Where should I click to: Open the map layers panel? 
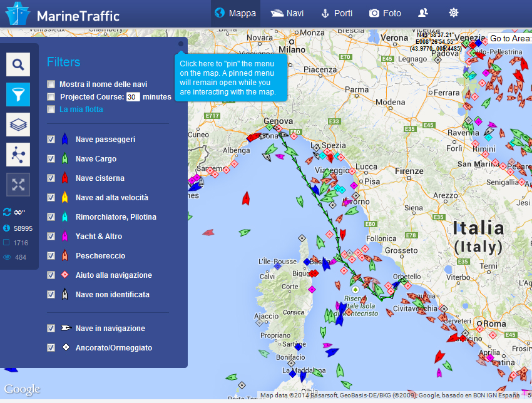(18, 125)
